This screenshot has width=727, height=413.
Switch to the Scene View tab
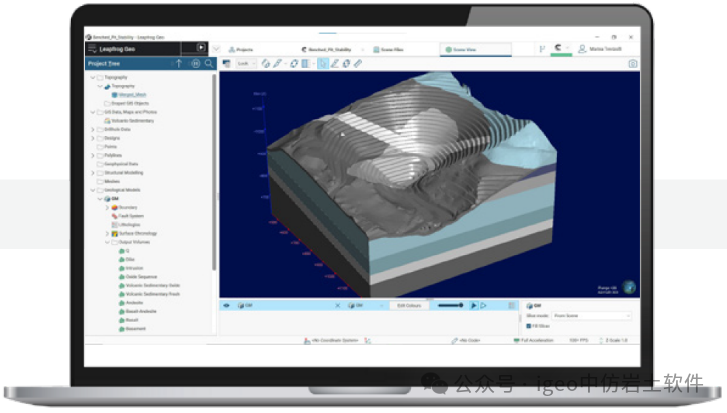(x=463, y=48)
